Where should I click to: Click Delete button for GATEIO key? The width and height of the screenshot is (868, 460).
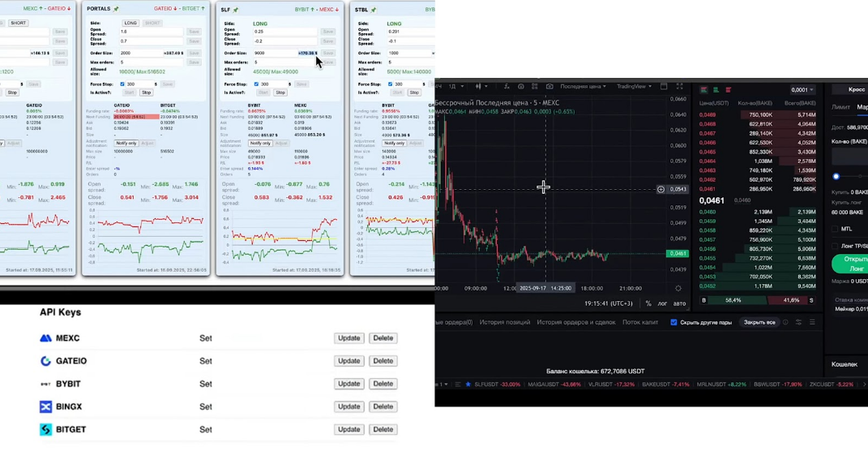(383, 361)
